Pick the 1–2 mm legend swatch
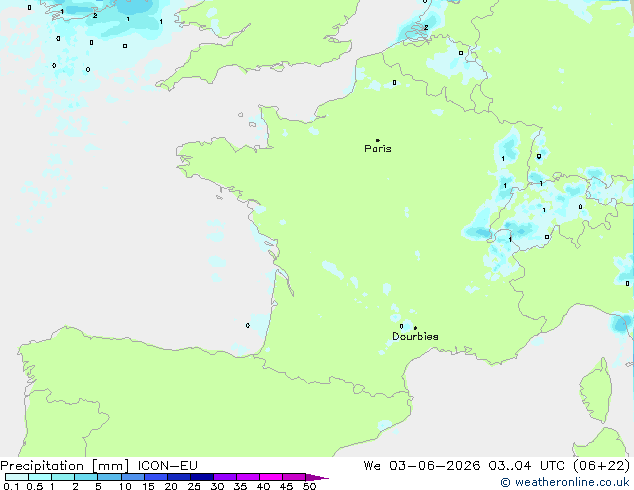The width and height of the screenshot is (634, 490). [63, 477]
